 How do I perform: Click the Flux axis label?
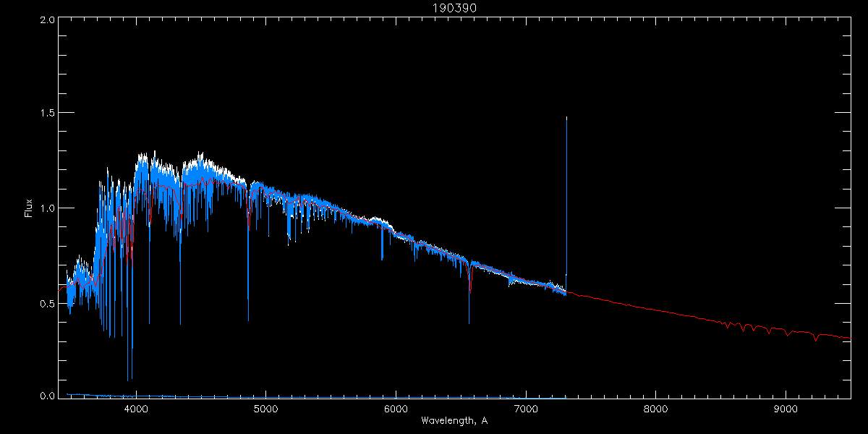(28, 208)
